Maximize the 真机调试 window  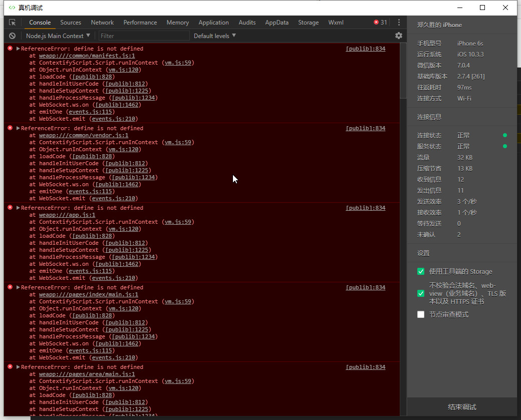tap(482, 8)
